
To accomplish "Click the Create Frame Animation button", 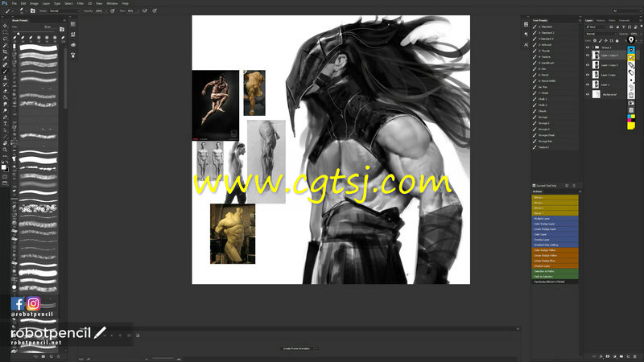I will (x=296, y=348).
